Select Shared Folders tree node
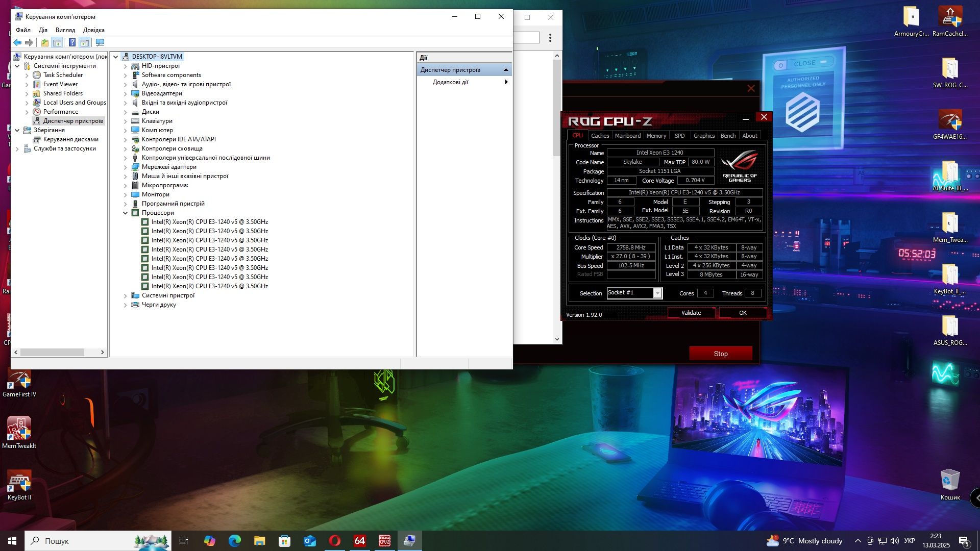This screenshot has height=551, width=980. [63, 93]
